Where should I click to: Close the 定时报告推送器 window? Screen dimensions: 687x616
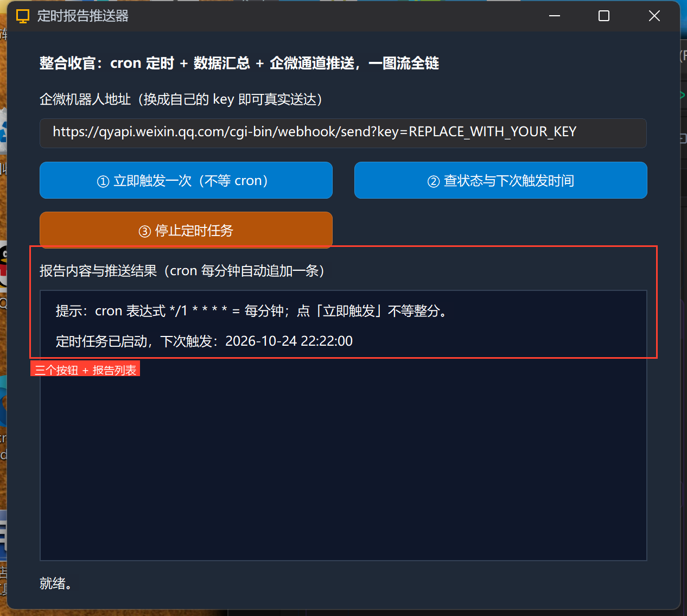point(654,16)
